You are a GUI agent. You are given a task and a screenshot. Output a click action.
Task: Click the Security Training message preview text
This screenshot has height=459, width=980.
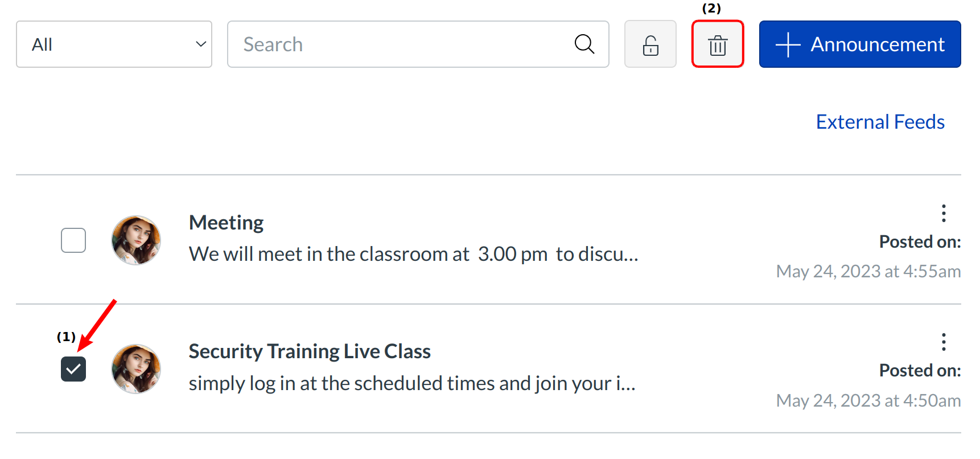click(411, 383)
